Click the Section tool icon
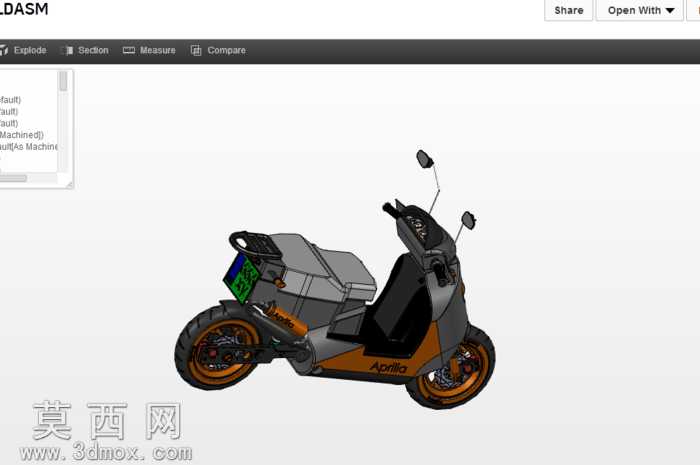Screen dimensions: 700x465 (x=67, y=50)
